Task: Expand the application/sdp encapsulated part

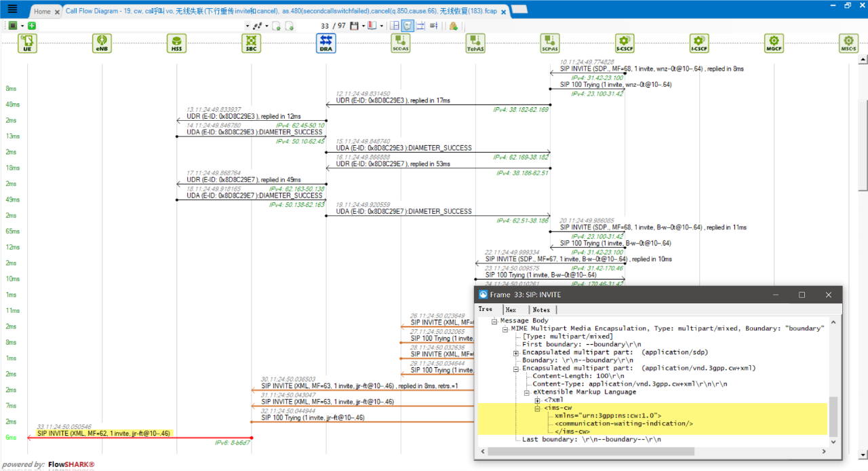Action: click(516, 353)
